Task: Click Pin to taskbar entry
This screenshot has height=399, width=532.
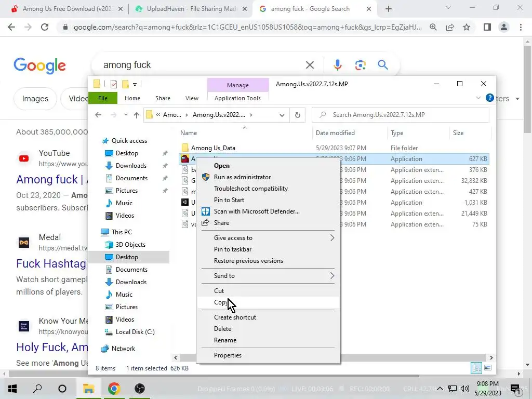Action: (268, 249)
